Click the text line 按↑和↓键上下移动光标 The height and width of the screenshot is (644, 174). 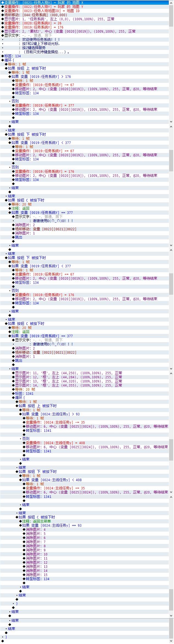pyautogui.click(x=41, y=44)
